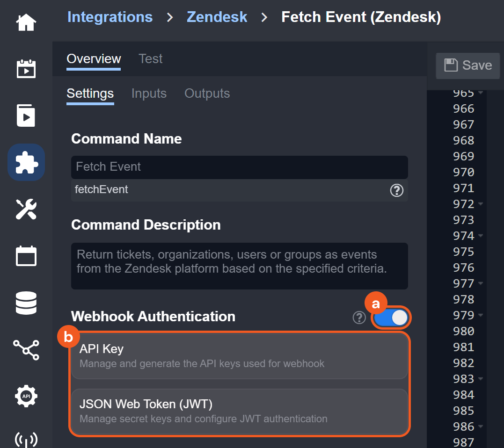Collapse code fold arrow at line 972
This screenshot has height=448, width=504.
(x=481, y=204)
